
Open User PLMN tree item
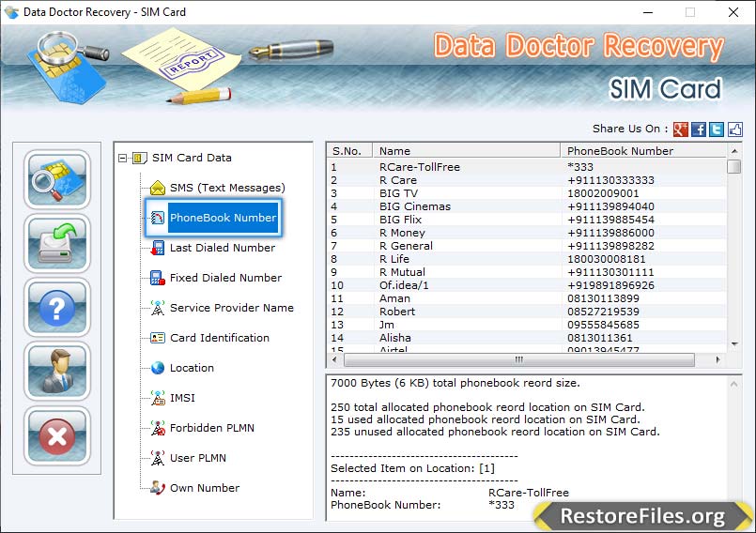pyautogui.click(x=197, y=458)
